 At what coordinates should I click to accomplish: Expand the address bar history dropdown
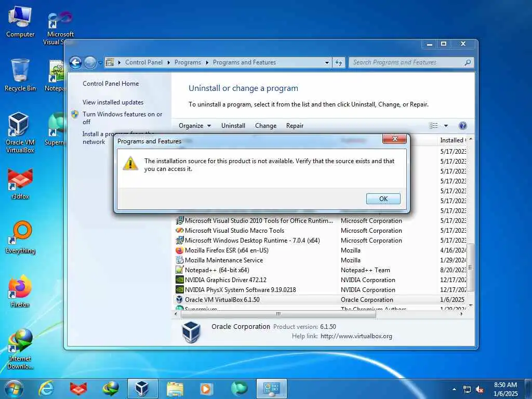(x=327, y=63)
